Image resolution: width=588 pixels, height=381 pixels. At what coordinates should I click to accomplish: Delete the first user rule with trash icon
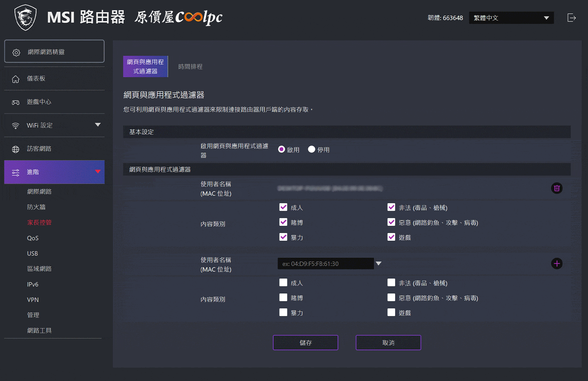[557, 188]
